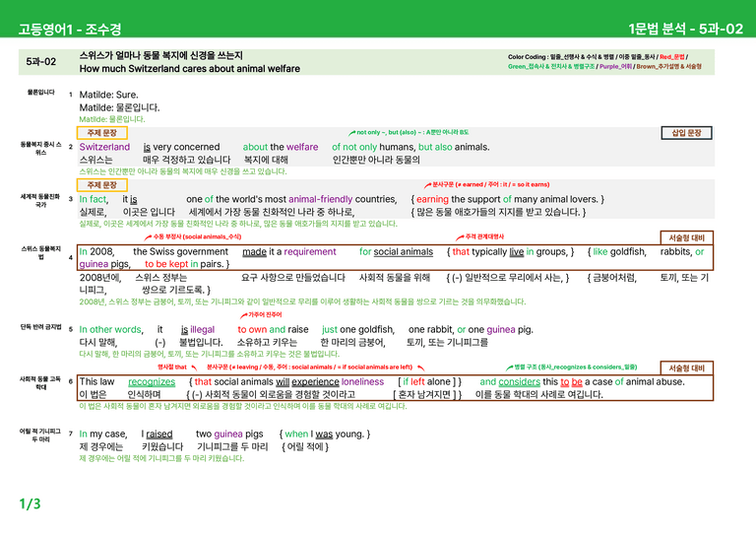Click the word 'Switzerland' in sentence 2
The width and height of the screenshot is (756, 535).
click(104, 147)
